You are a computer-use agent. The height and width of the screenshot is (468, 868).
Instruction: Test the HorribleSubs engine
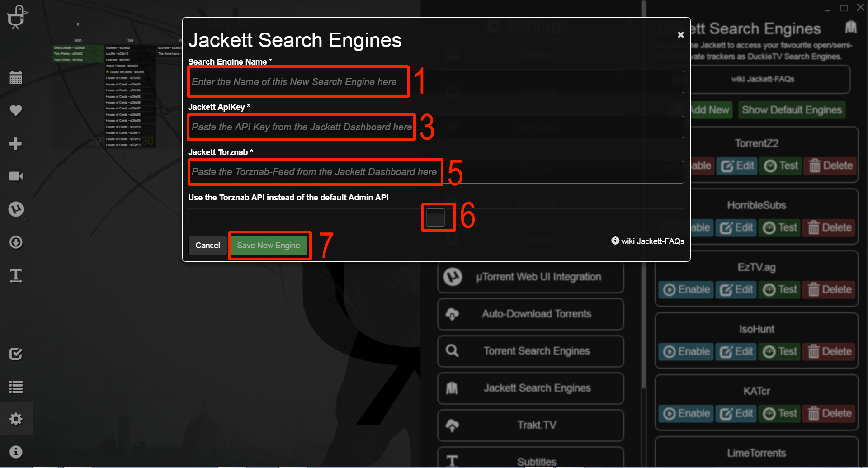(x=780, y=228)
